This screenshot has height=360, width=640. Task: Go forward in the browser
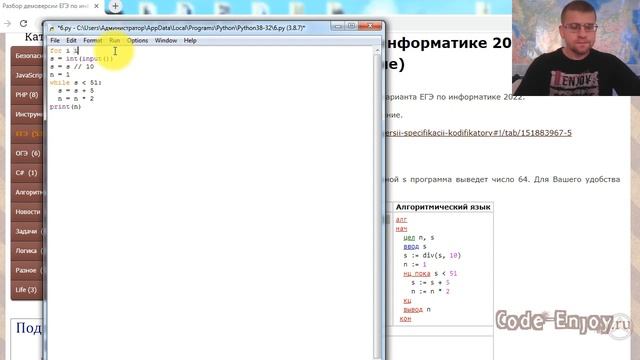pos(7,24)
